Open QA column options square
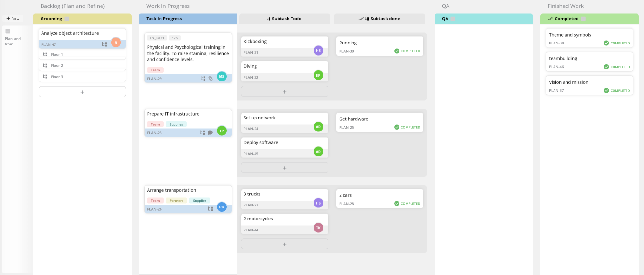 point(453,19)
